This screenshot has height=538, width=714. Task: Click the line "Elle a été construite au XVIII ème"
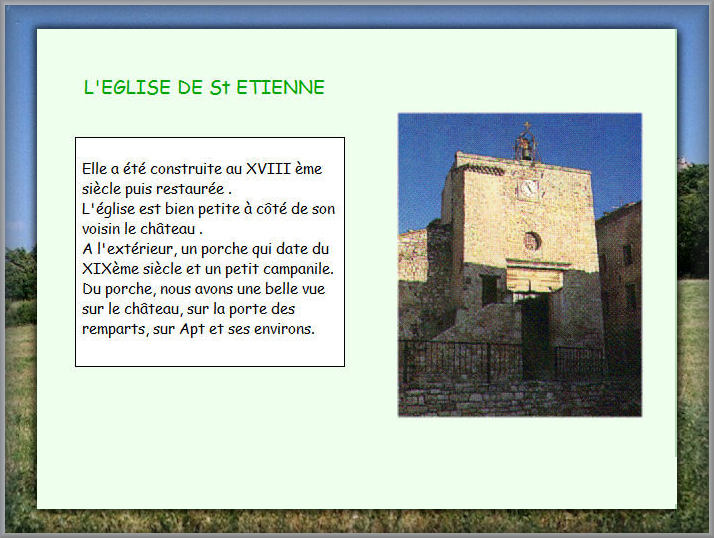pyautogui.click(x=202, y=169)
